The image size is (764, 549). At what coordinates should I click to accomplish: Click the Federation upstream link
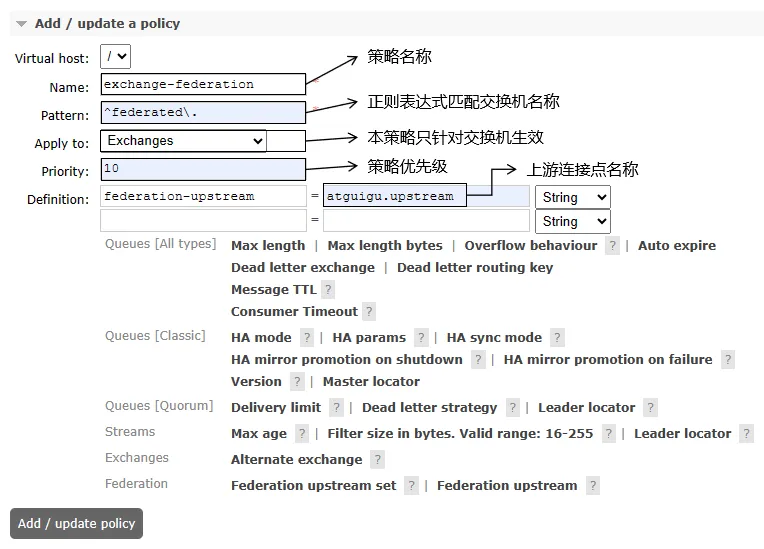tap(507, 486)
